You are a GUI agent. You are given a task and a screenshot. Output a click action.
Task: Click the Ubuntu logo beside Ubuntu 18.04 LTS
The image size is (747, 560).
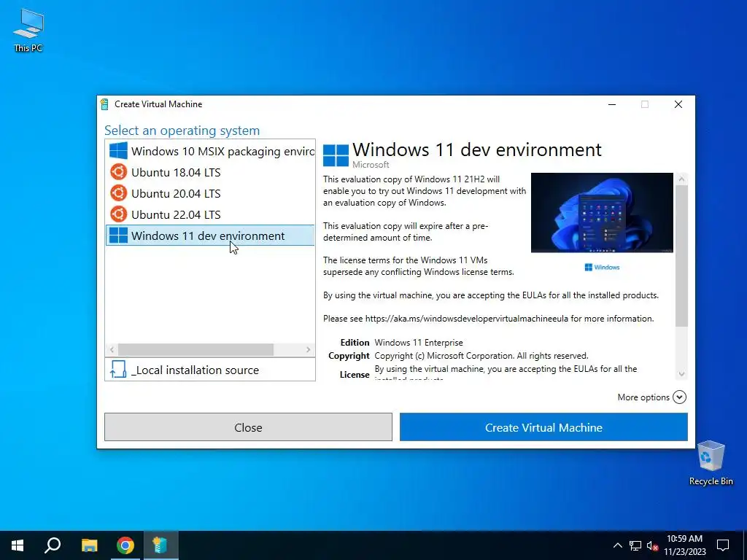point(118,172)
